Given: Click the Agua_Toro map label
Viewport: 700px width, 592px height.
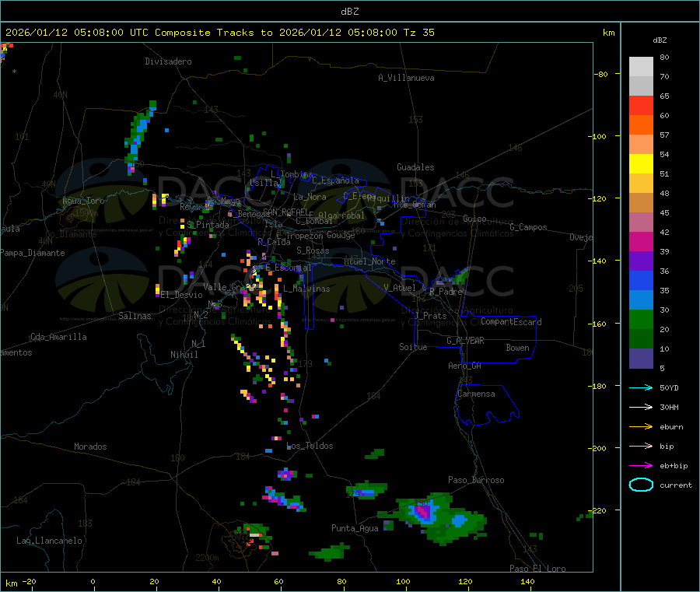Looking at the screenshot, I should point(83,201).
